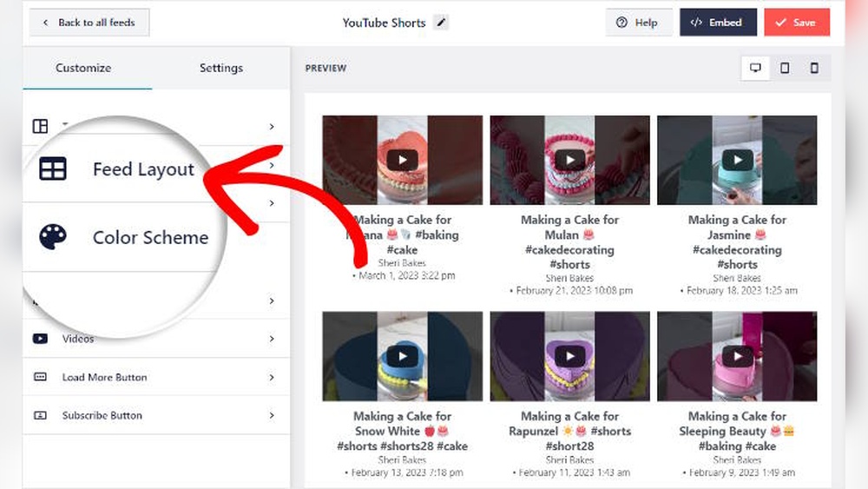Open the Videos settings label
The height and width of the screenshot is (489, 868).
coord(78,339)
